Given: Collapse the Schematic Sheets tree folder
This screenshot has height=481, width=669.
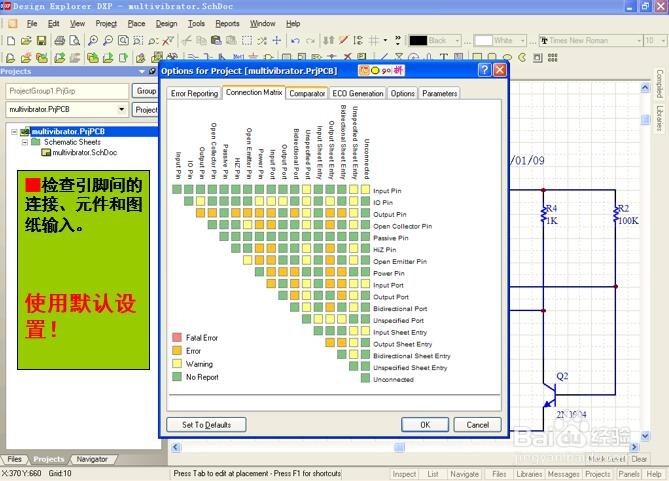Looking at the screenshot, I should pos(25,142).
